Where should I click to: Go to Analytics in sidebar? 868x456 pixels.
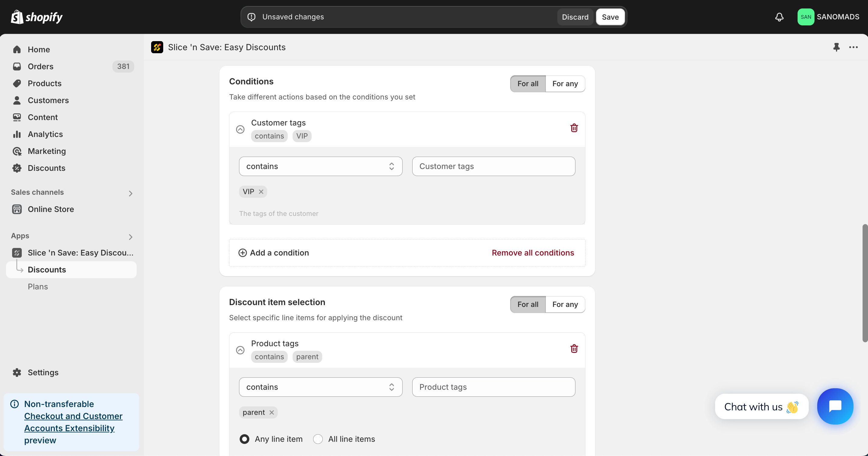tap(45, 134)
